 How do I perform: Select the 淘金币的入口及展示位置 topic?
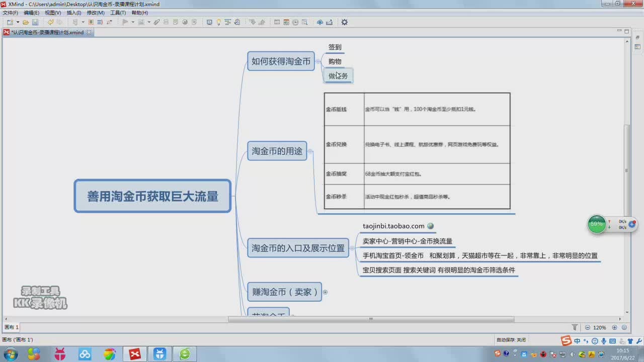298,248
